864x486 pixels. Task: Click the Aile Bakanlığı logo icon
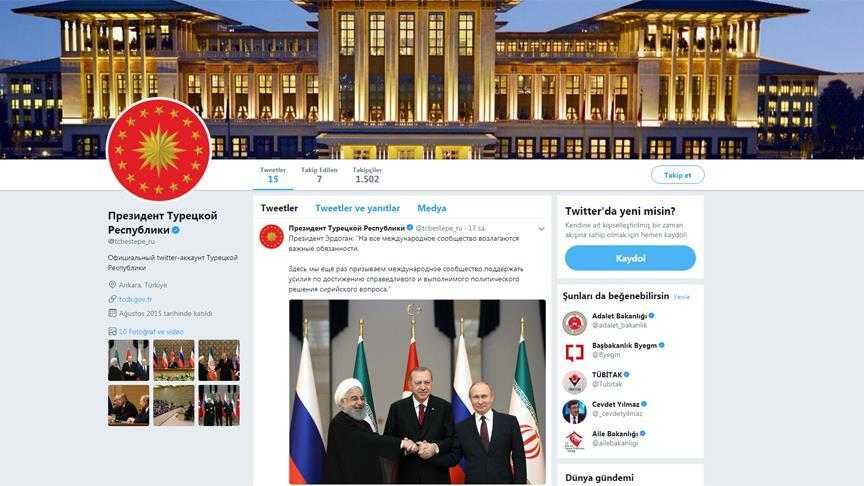574,441
